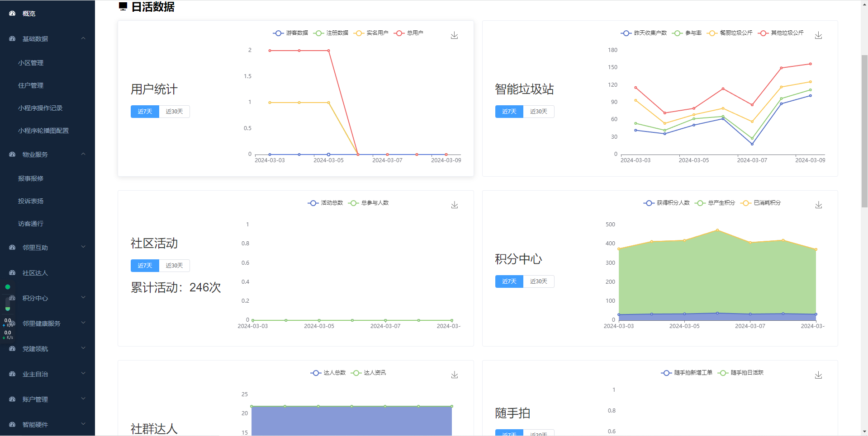Expand the 邻里健康服务 menu chevron
Screen dimensions: 868x436
(x=83, y=323)
